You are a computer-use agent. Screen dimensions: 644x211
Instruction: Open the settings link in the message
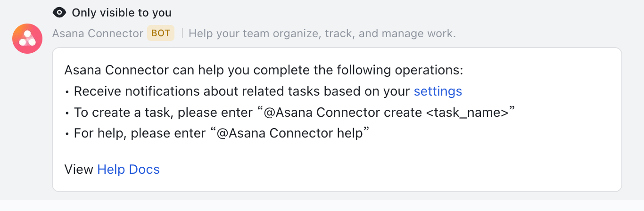pos(438,91)
